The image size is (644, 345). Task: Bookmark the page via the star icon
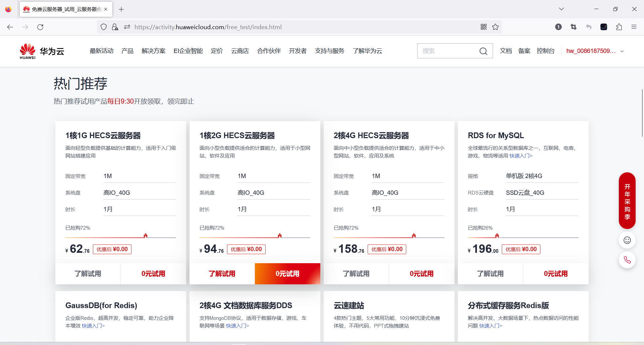(x=495, y=27)
